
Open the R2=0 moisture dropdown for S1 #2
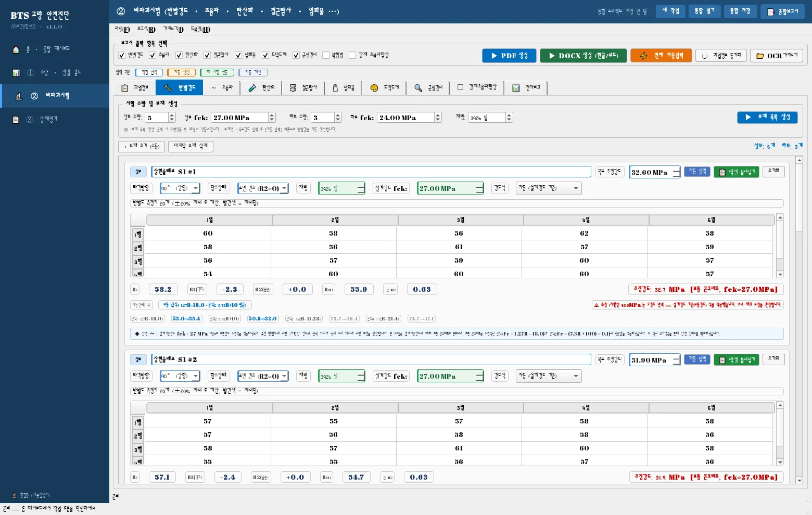(x=263, y=376)
